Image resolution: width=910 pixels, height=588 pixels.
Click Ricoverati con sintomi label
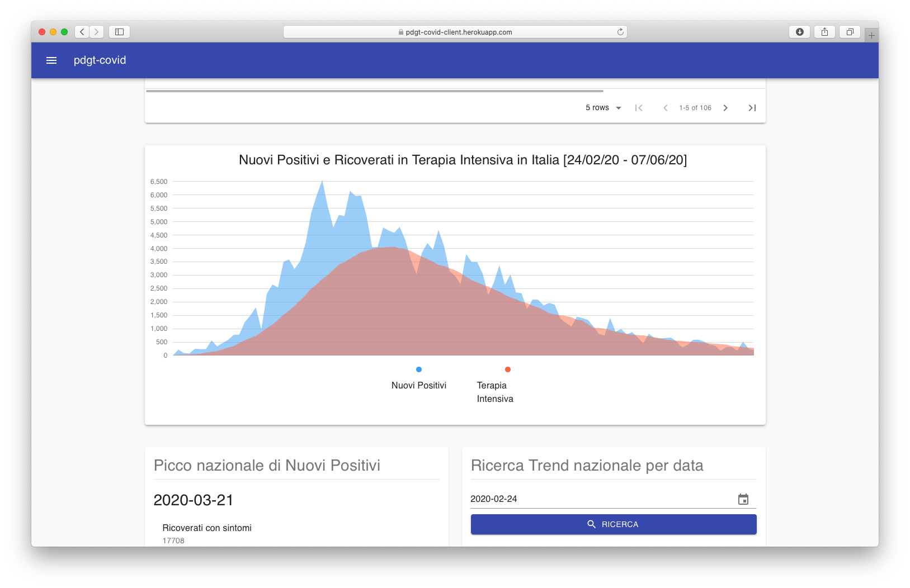207,528
